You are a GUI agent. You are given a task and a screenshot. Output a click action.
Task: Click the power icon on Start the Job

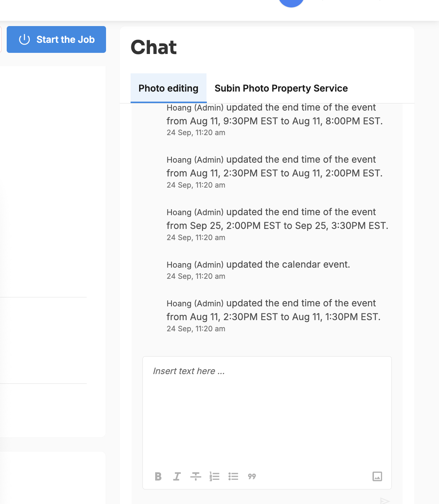(25, 39)
